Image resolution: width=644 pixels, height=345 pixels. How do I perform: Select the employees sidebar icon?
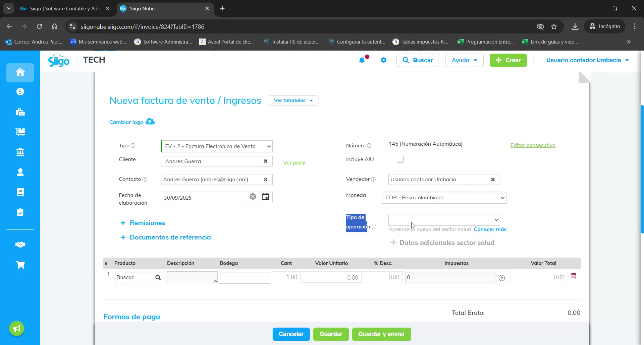coord(20,172)
